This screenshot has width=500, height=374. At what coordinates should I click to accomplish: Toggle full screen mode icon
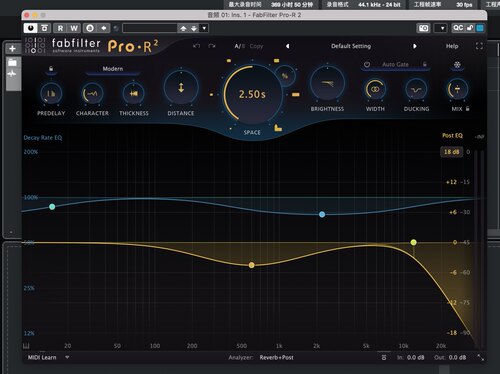point(479,46)
